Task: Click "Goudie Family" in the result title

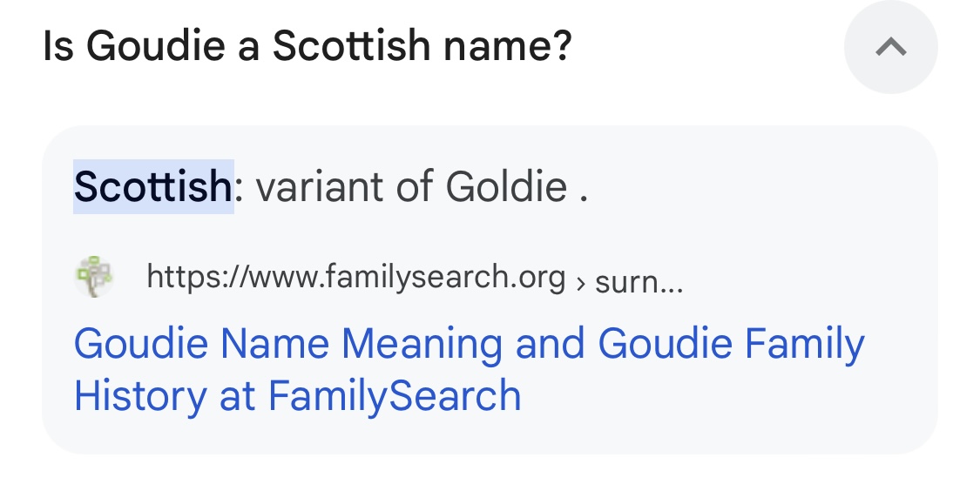Action: click(731, 344)
